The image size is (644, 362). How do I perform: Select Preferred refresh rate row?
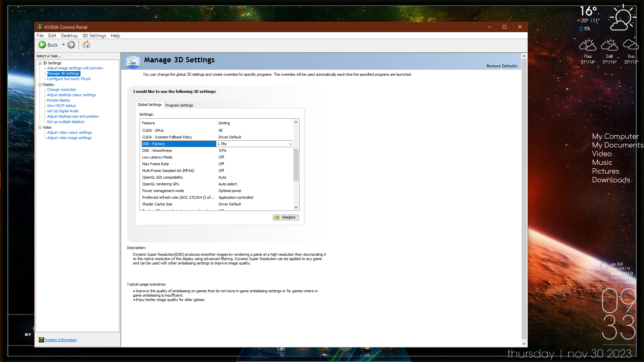coord(217,197)
